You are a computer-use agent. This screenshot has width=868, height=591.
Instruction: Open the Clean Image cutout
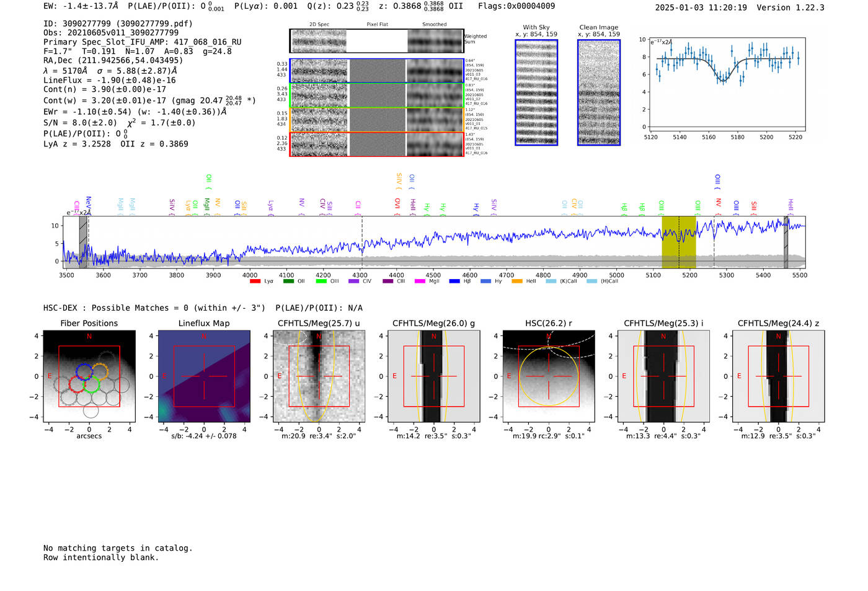click(x=599, y=92)
